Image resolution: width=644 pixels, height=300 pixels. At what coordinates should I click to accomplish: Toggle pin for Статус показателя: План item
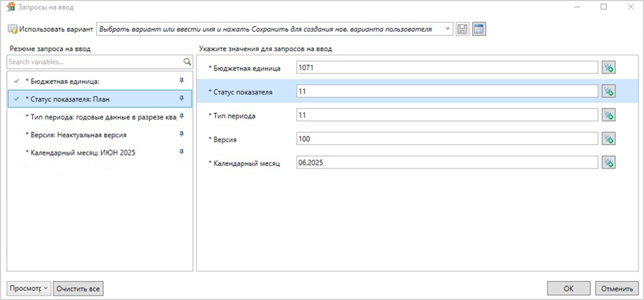click(x=182, y=98)
